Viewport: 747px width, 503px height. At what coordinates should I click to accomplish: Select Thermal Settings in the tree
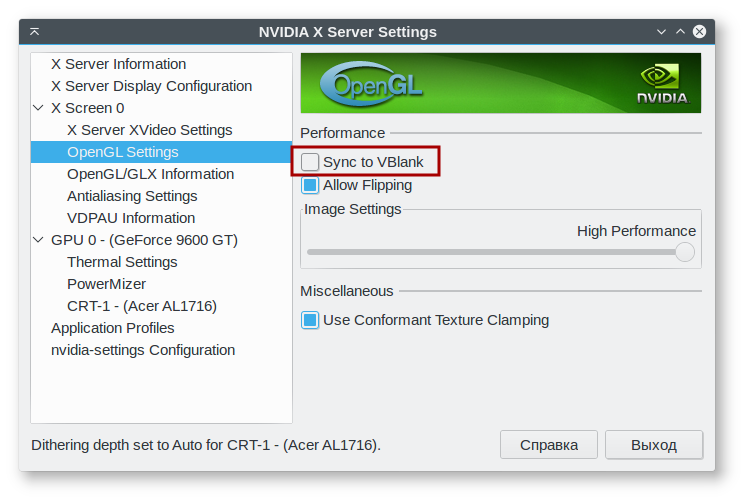(122, 262)
